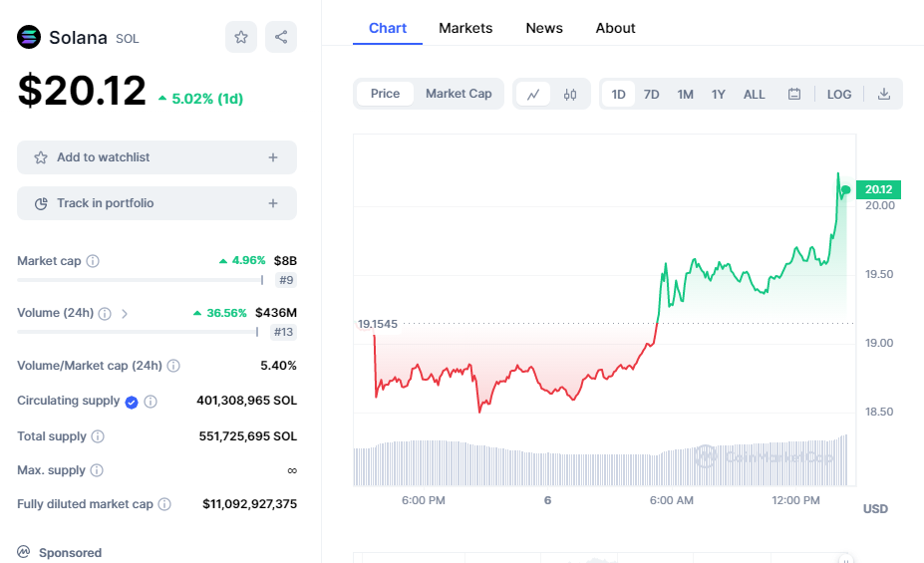Click Track in portfolio button
The height and width of the screenshot is (563, 924).
click(156, 203)
